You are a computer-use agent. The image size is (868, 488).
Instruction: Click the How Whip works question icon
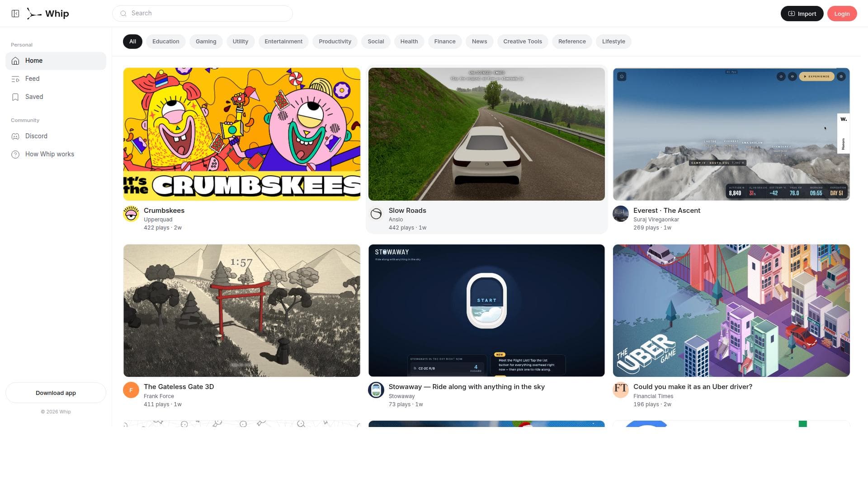[15, 155]
